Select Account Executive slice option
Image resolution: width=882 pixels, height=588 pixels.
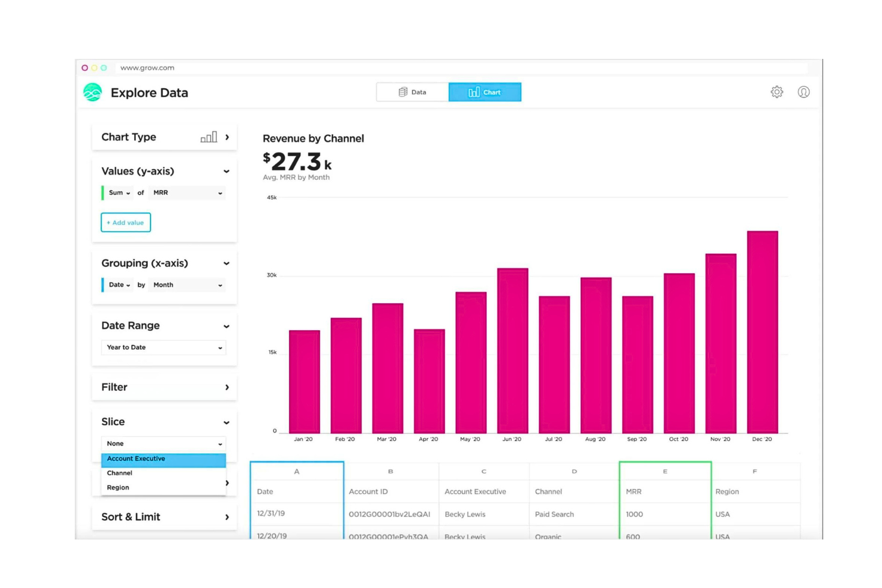coord(163,459)
